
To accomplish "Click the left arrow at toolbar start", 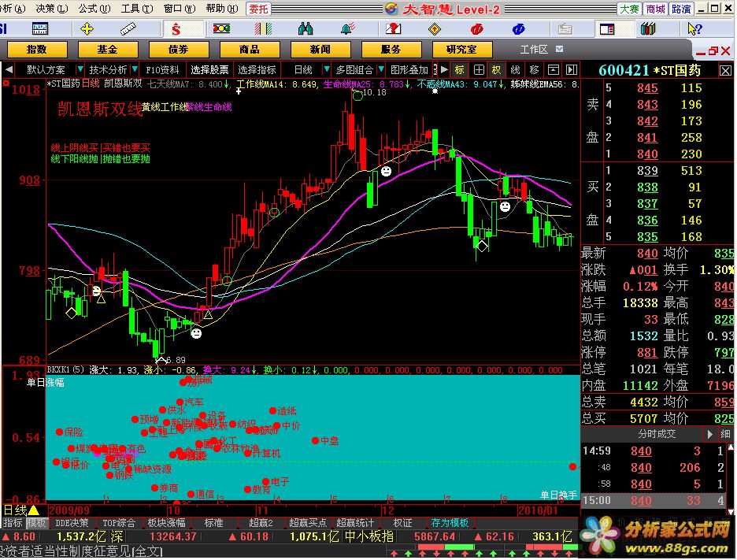I will tap(9, 69).
